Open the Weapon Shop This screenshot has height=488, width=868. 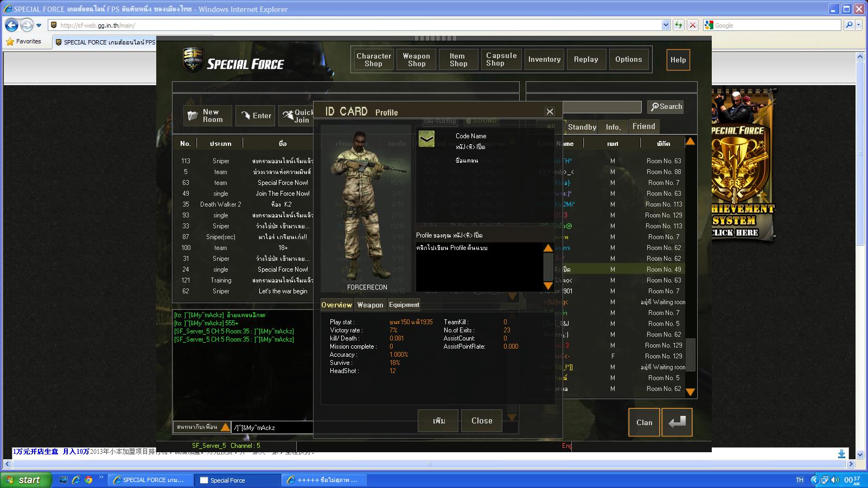click(416, 60)
